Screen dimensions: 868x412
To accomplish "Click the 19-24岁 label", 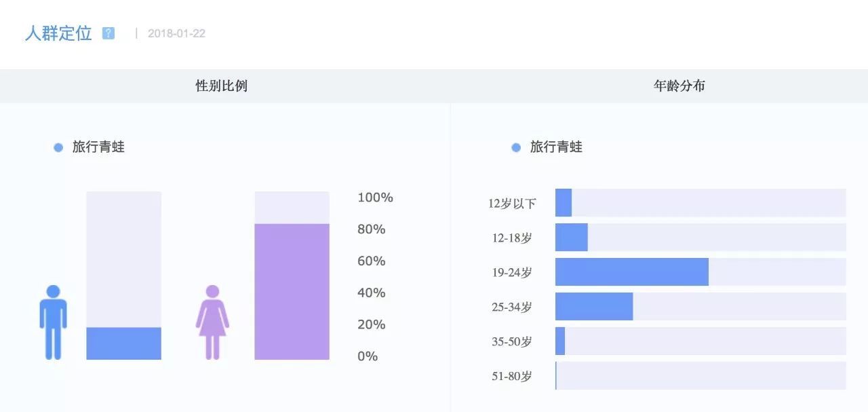I will click(512, 273).
